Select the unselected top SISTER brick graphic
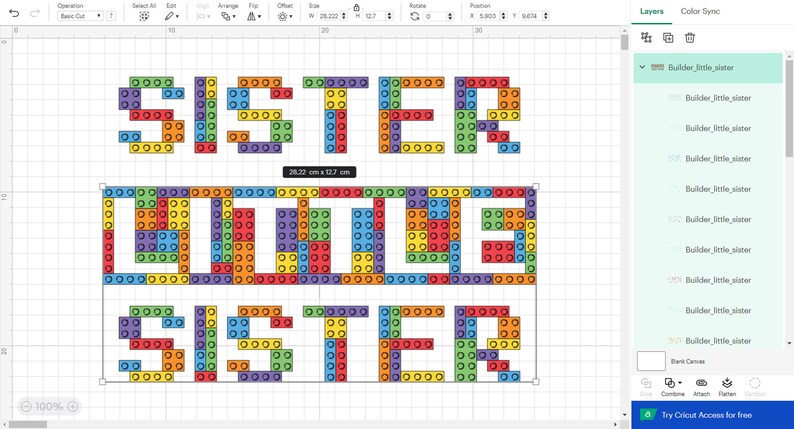794x429 pixels. (320, 115)
